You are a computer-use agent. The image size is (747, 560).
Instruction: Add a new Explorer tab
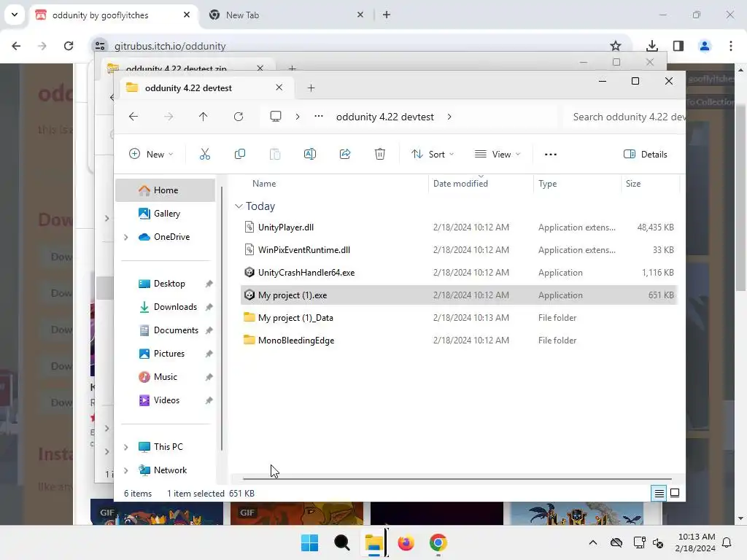[x=311, y=88]
